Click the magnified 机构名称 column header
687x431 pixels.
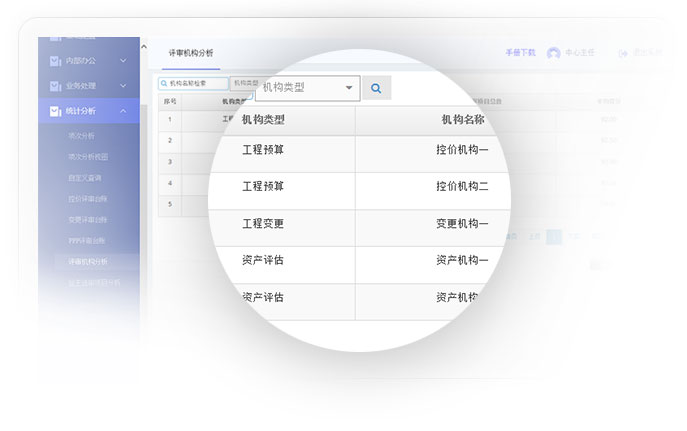pos(463,120)
